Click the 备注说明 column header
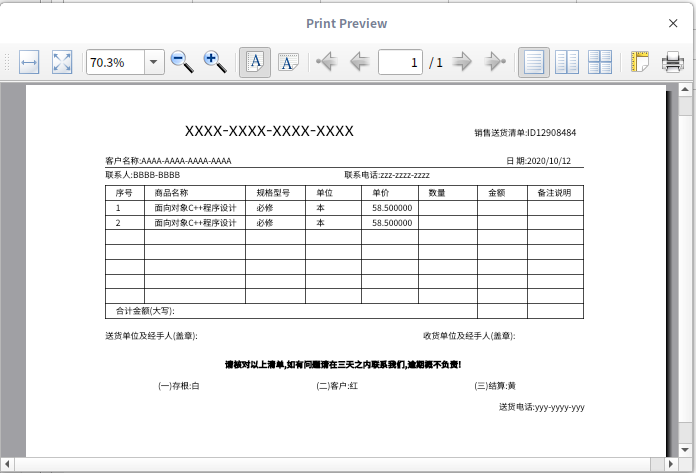Viewport: 696px width, 473px height. (554, 193)
